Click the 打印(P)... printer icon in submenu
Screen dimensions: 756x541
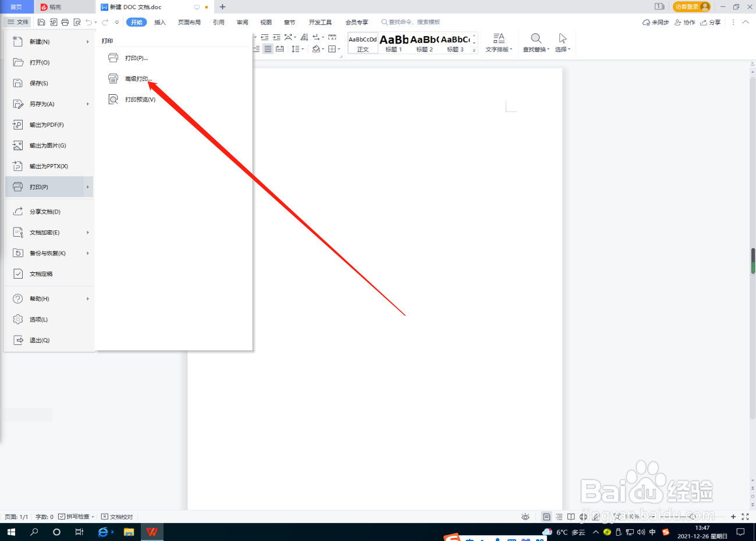point(113,58)
